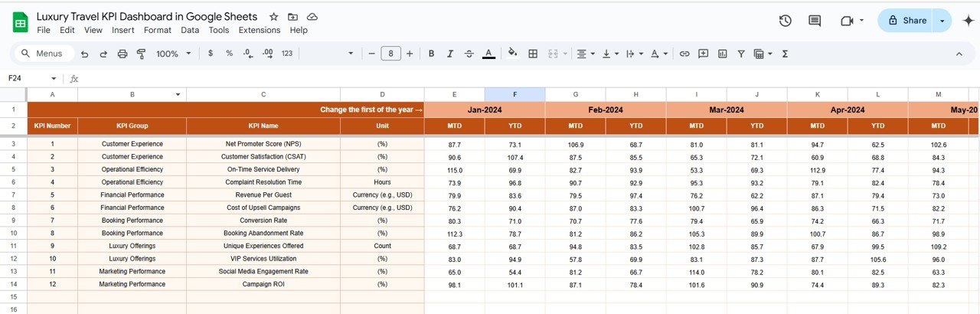Open the Insert menu

point(123,30)
